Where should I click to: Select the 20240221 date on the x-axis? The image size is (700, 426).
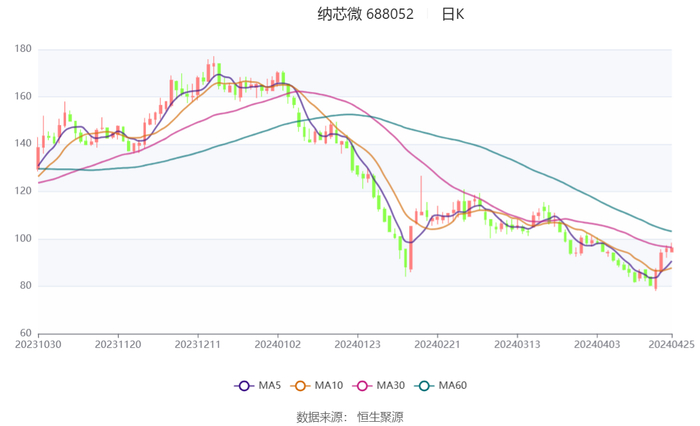436,343
